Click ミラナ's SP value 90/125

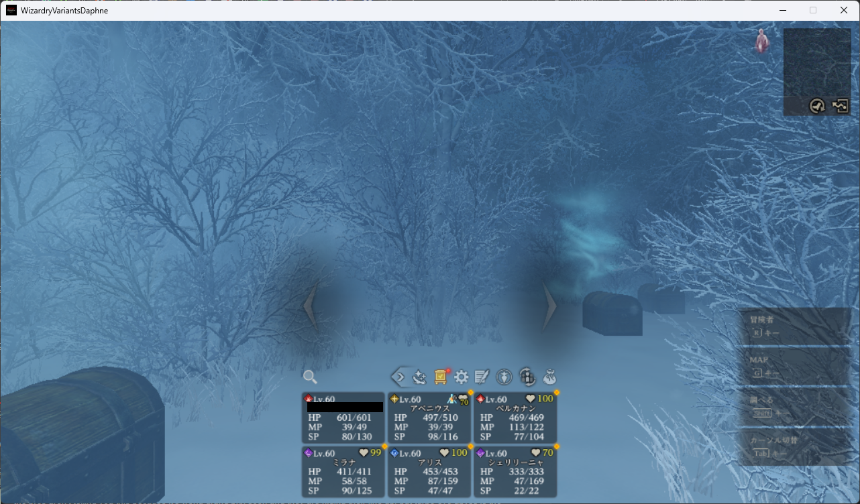[x=356, y=491]
